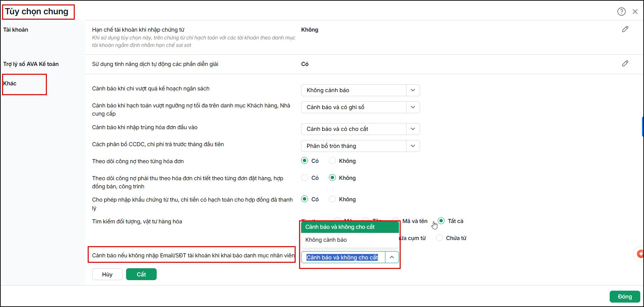The image size is (644, 307).
Task: Click the selected text in Email/SĐT combo box
Action: coord(342,258)
